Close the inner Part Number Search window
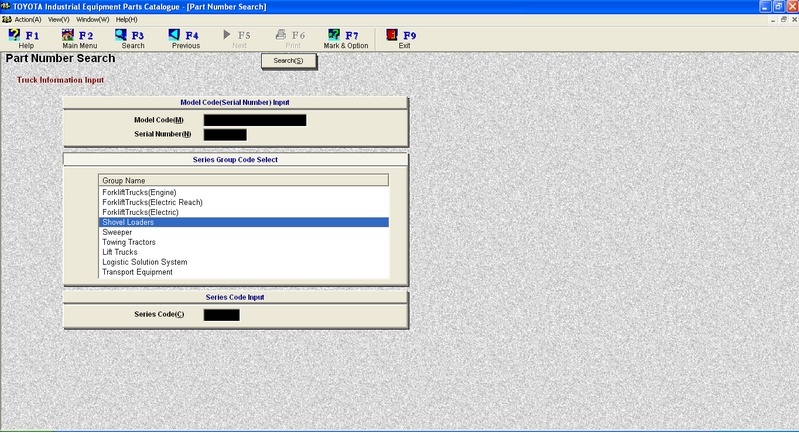 [x=794, y=19]
